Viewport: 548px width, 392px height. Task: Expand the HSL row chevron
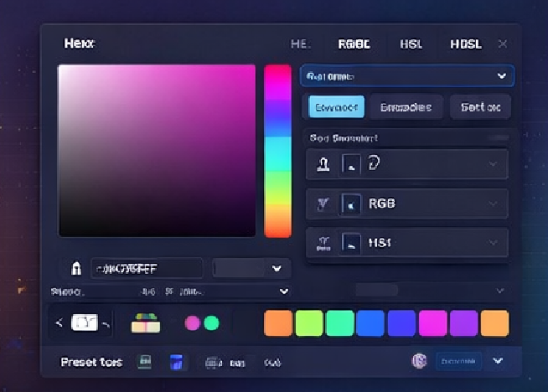494,243
